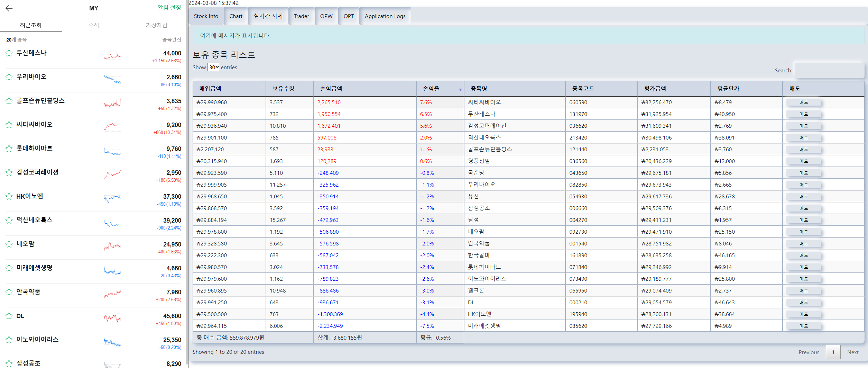Click the 한국콜마 stock name cell
Image resolution: width=868 pixels, height=368 pixels.
click(514, 255)
